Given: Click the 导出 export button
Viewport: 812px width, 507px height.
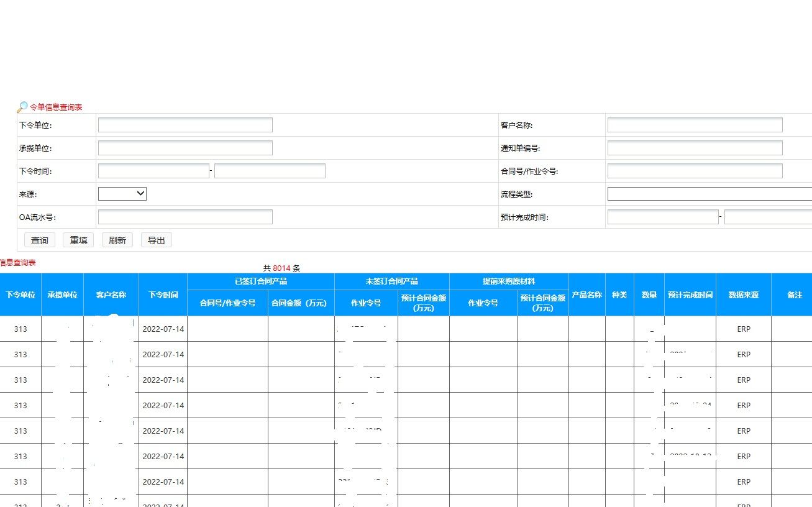Looking at the screenshot, I should point(157,240).
